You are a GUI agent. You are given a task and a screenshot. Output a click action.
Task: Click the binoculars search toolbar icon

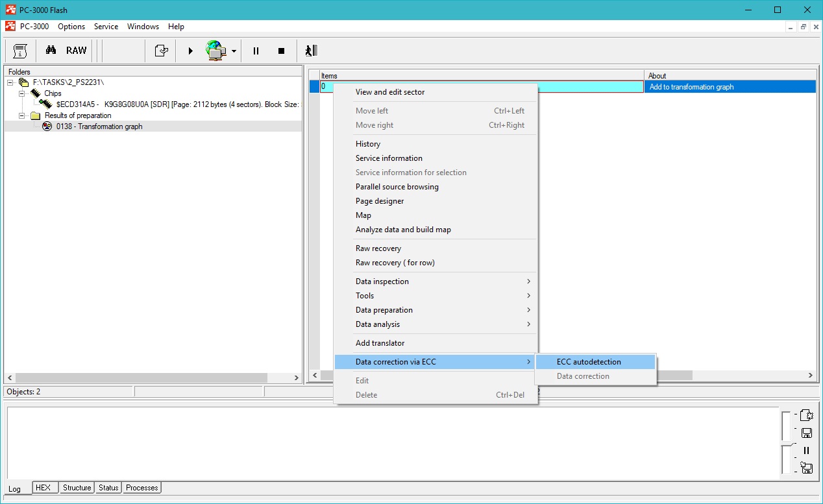coord(51,50)
